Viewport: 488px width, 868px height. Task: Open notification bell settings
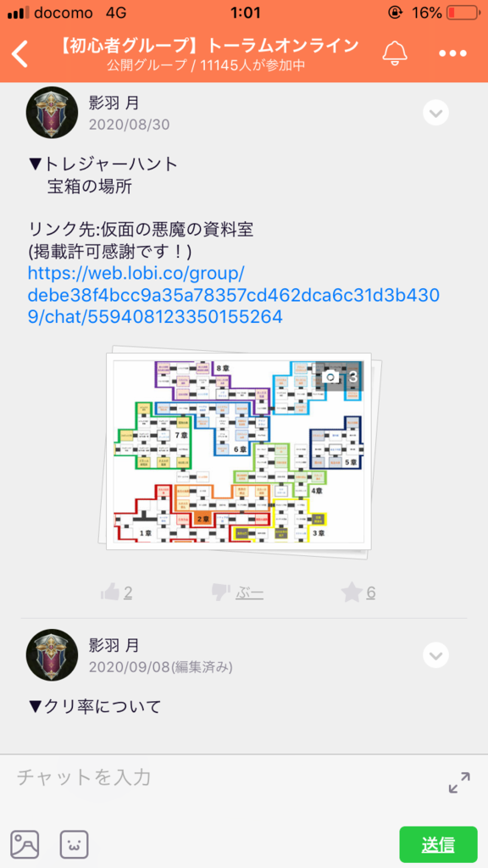click(x=395, y=53)
